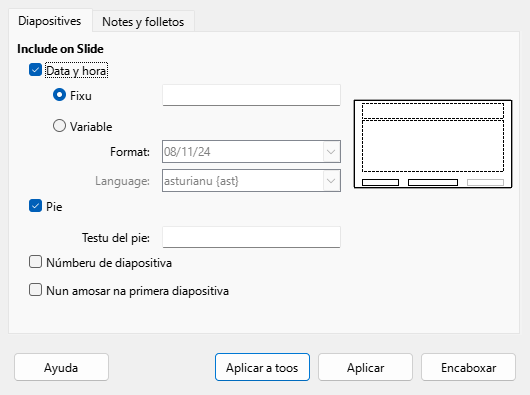530x395 pixels.
Task: Click the Include on Slide heading
Action: tap(61, 49)
